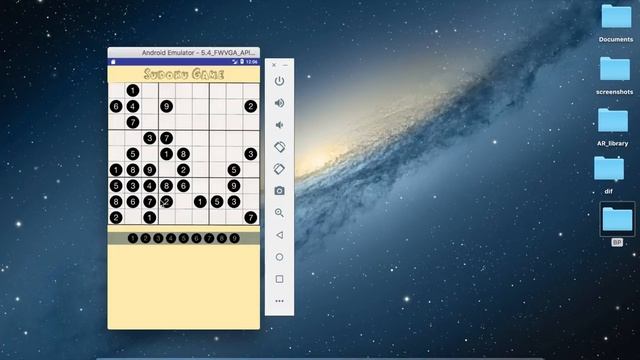Pick number 6 in the number palette strip

click(196, 238)
